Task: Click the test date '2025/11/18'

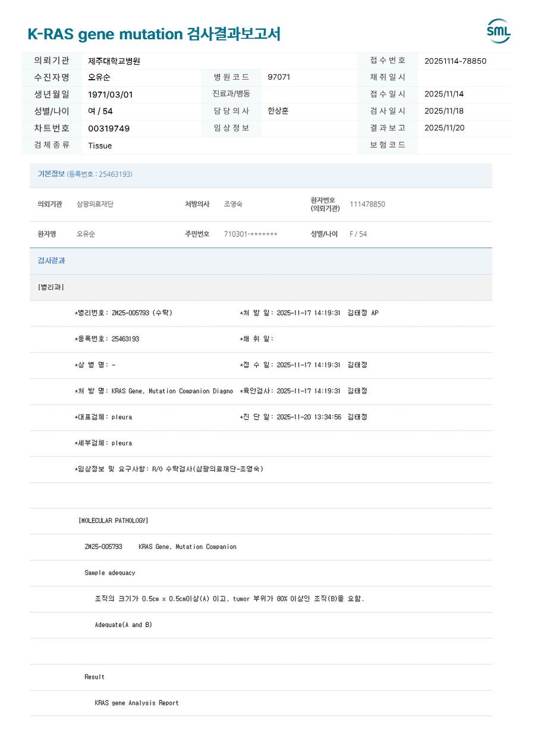Action: tap(444, 111)
